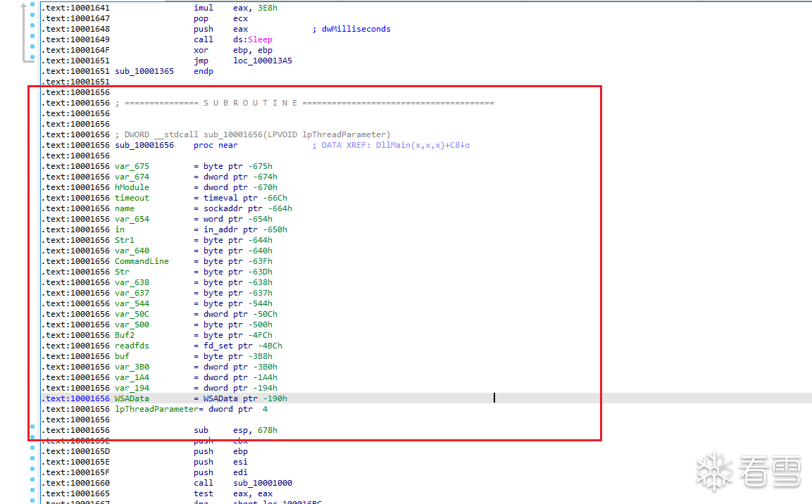Screen dimensions: 812x504
Task: Follow the Sleep function reference
Action: (259, 39)
